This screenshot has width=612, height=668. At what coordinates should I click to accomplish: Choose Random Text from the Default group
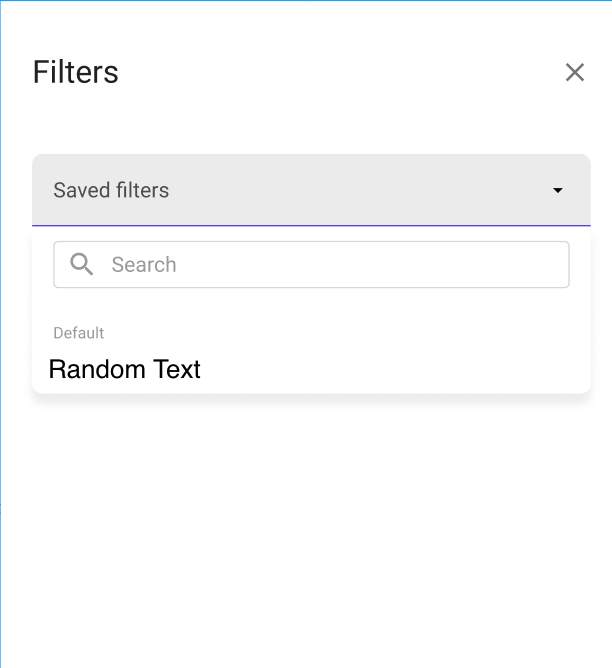pyautogui.click(x=125, y=369)
